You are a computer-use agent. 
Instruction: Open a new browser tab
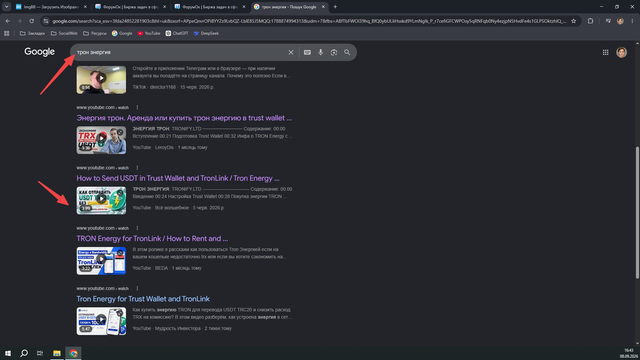(335, 7)
